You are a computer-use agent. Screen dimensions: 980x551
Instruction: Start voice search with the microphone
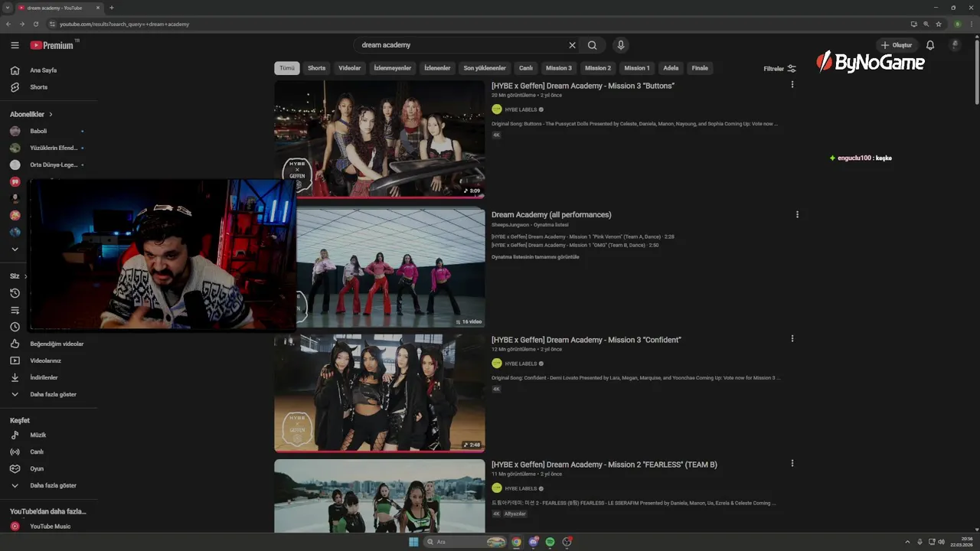coord(621,45)
